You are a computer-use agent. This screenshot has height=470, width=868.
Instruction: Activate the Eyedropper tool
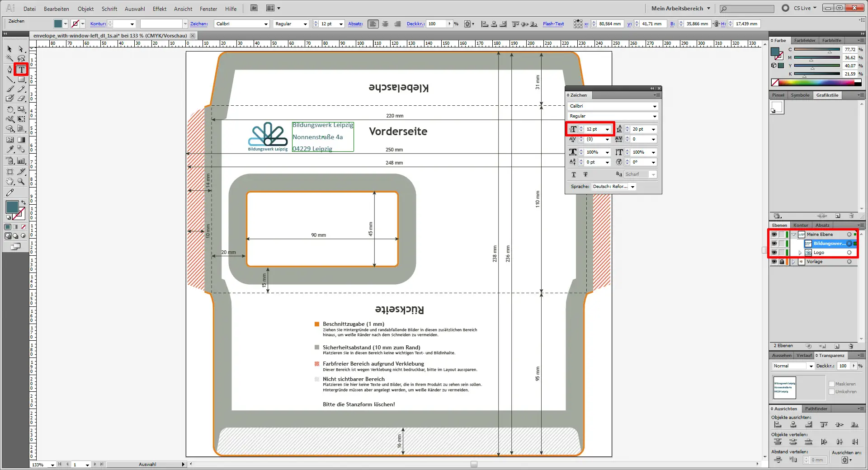tap(9, 149)
